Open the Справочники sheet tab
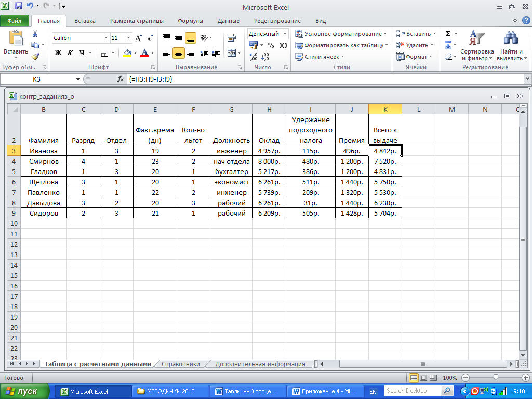 tap(180, 364)
